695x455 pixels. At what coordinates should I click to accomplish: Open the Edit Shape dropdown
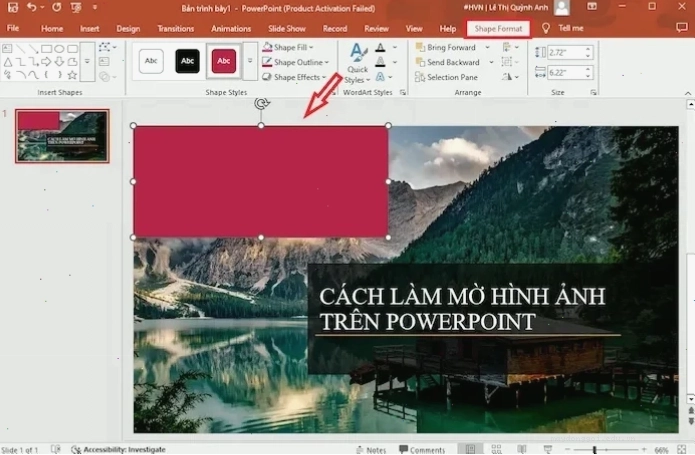(x=107, y=47)
